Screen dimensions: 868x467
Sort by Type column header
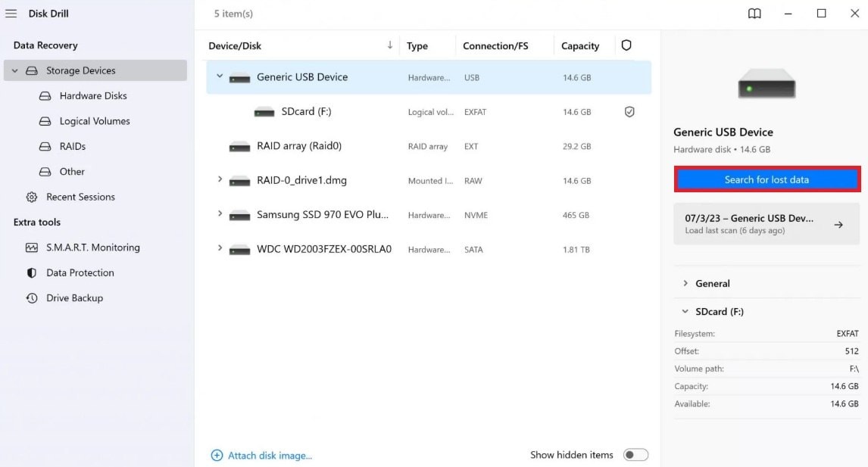point(417,46)
